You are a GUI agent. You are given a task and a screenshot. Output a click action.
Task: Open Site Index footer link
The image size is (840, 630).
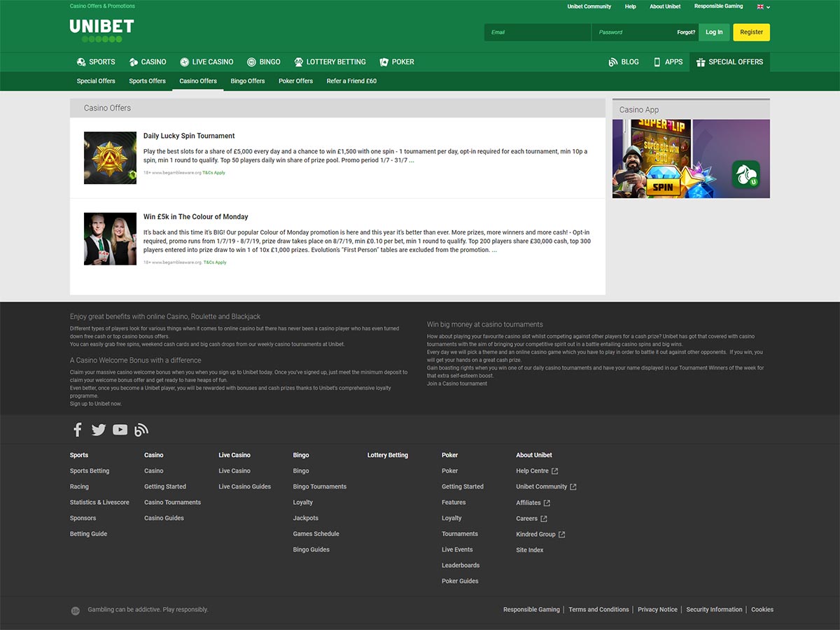(530, 550)
